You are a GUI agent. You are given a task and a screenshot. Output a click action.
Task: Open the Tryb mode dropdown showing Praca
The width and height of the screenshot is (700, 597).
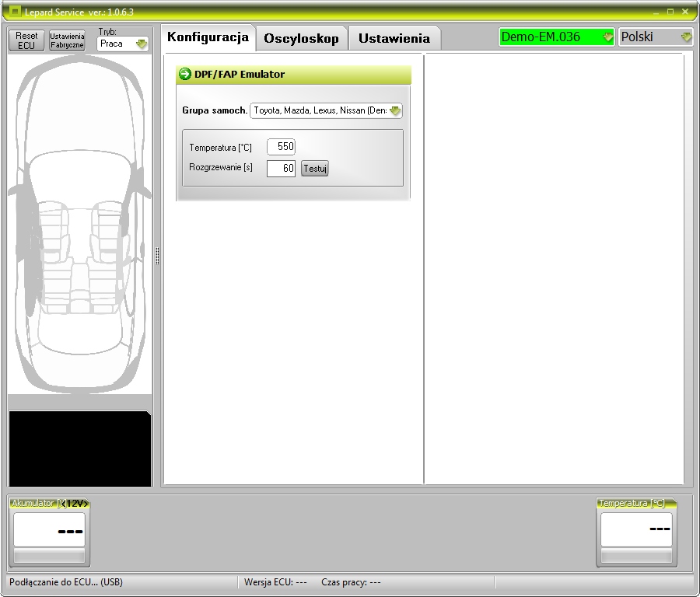pos(123,44)
